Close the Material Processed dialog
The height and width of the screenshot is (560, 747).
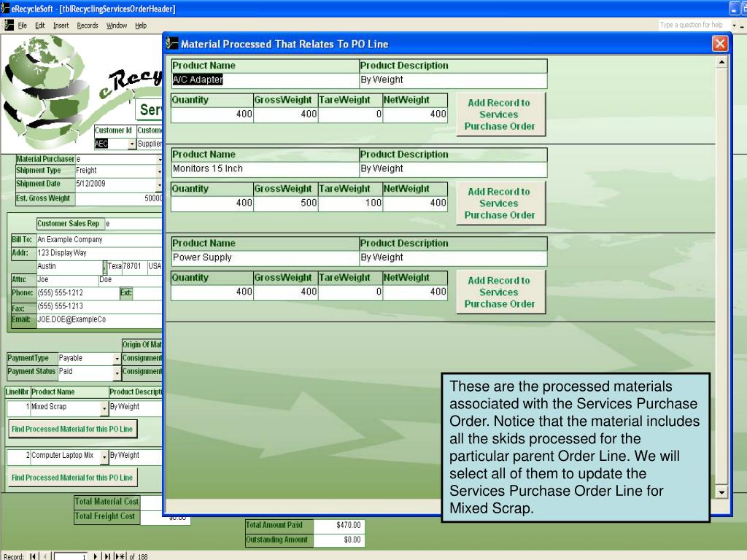point(720,44)
